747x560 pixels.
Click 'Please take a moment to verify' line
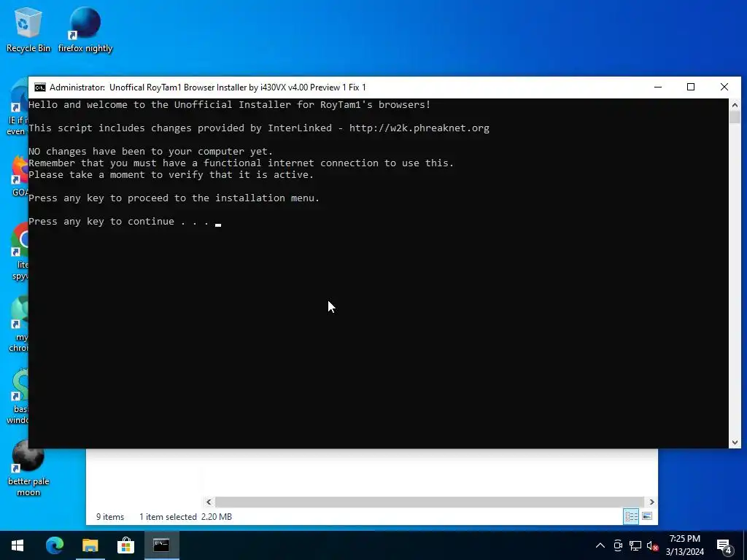(171, 175)
